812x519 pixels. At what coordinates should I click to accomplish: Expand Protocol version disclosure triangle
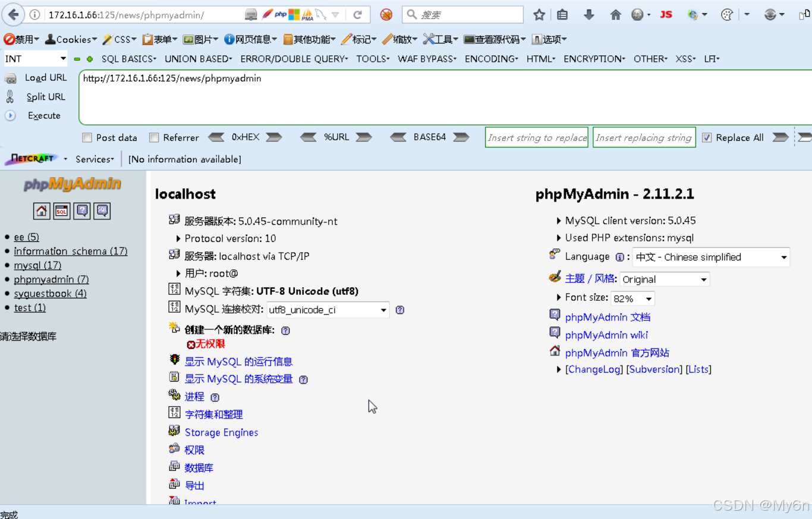tap(178, 238)
